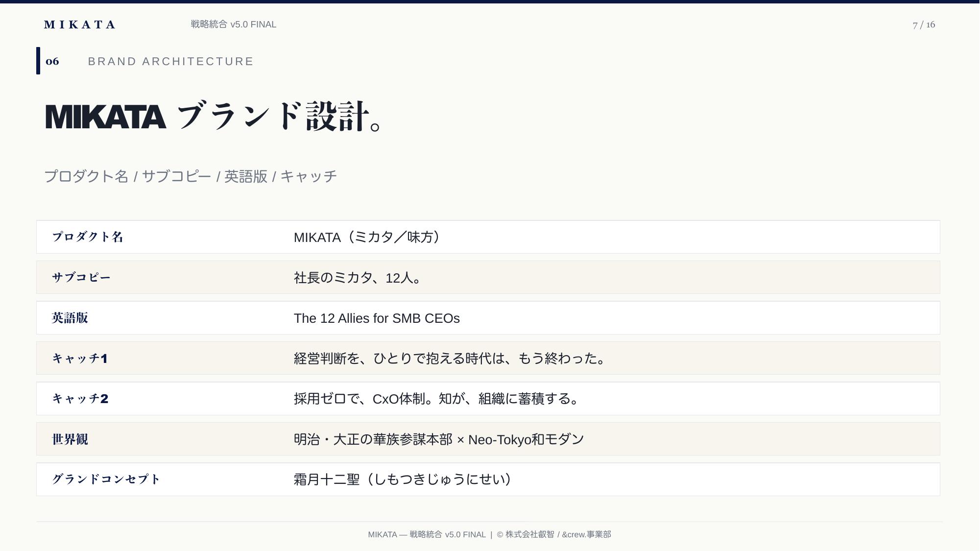Screen dimensions: 980x551
Task: Click the subtitle 'プロダクト名 / サブコピー / 英語版 / キャッチ'
Action: (x=191, y=176)
